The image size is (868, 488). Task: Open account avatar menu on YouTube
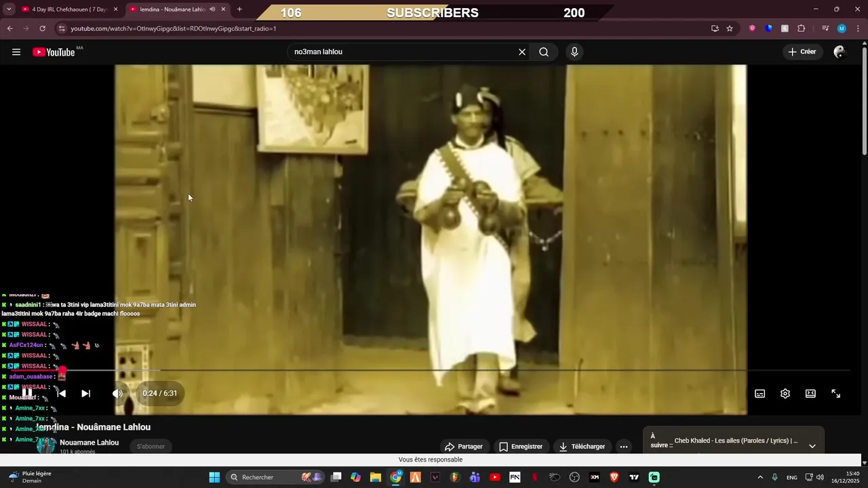point(840,52)
